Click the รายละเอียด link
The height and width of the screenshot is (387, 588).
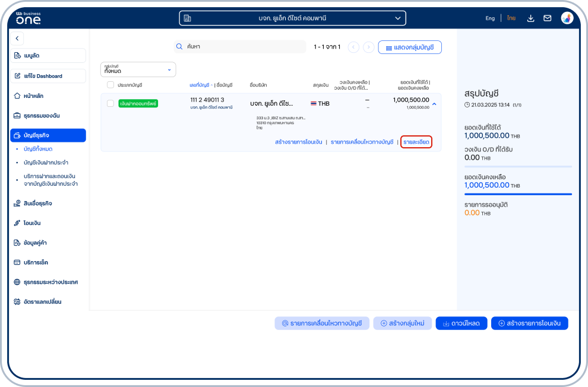[x=416, y=142]
